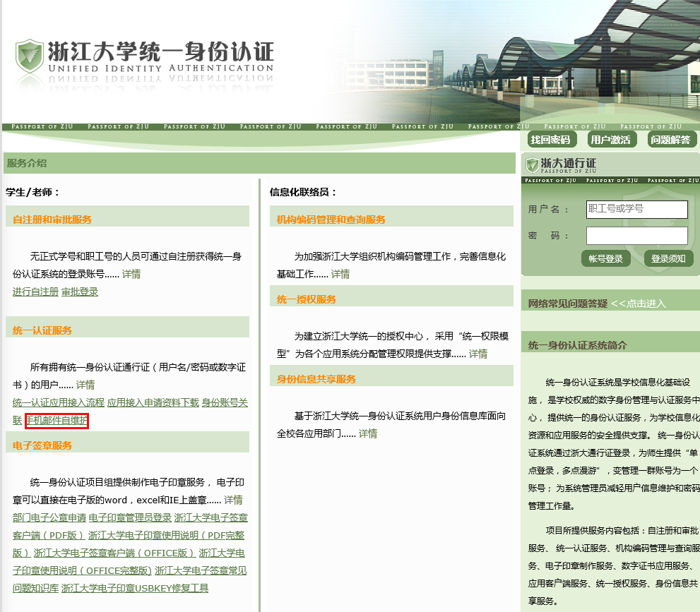
Task: Open 浙江大学电子签章常见问题知识库 link
Action: [x=201, y=570]
